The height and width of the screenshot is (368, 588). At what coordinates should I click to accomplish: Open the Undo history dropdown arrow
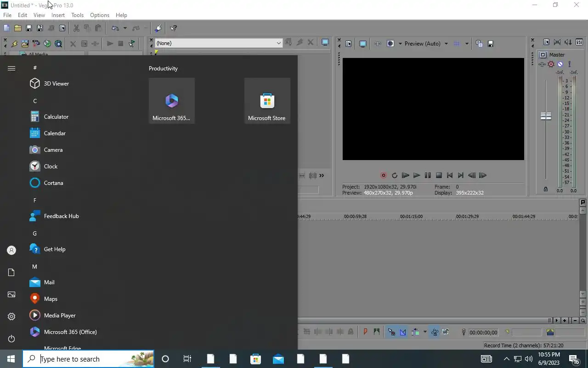coord(124,28)
